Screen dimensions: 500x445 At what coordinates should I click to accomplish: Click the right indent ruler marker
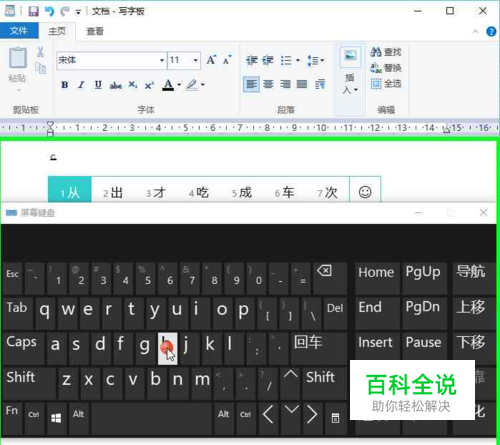446,130
